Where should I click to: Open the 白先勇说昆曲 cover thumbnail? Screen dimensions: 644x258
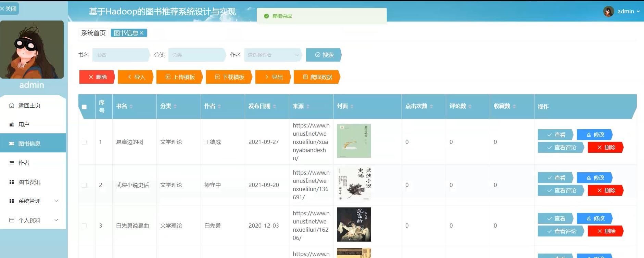(354, 225)
